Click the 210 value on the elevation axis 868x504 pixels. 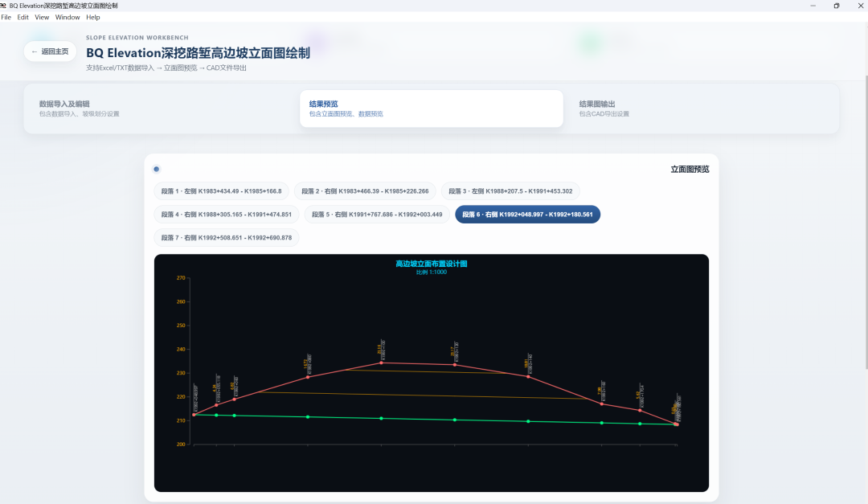click(x=181, y=421)
